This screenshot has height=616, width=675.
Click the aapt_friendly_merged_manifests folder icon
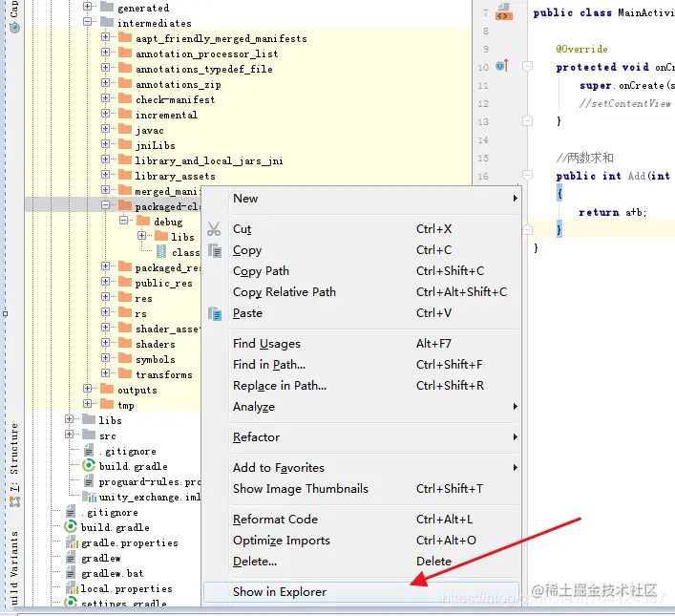coord(125,37)
